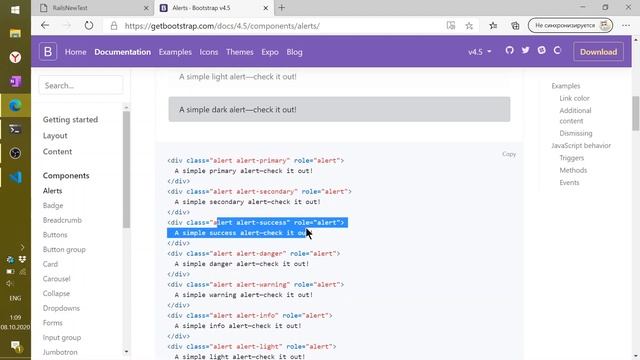The height and width of the screenshot is (360, 640).
Task: Click the browser address bar URL
Action: pos(222,26)
